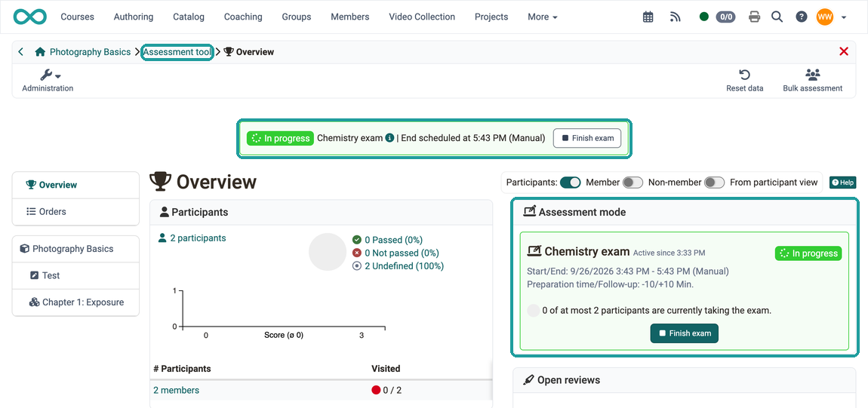868x408 pixels.
Task: Click 2 Undefined (100%) link
Action: (404, 266)
